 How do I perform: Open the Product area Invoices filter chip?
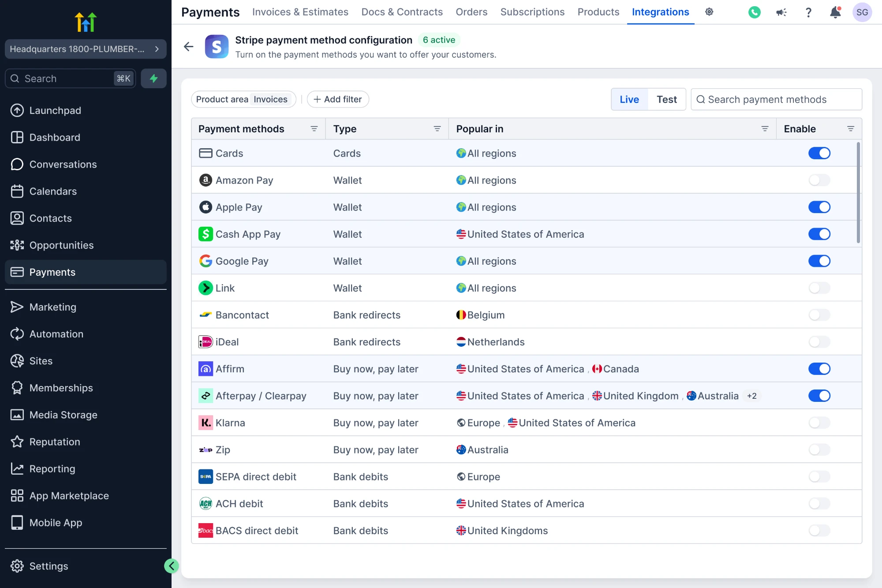click(x=243, y=99)
